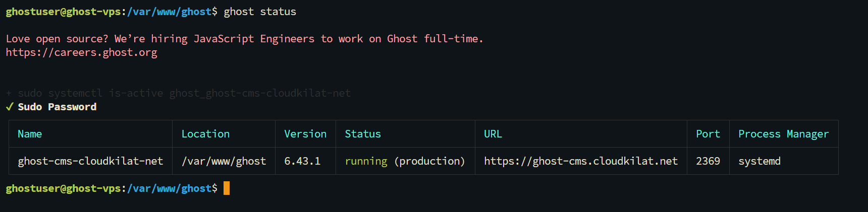Click the 'Process Manager' column header
868x212 pixels.
784,134
